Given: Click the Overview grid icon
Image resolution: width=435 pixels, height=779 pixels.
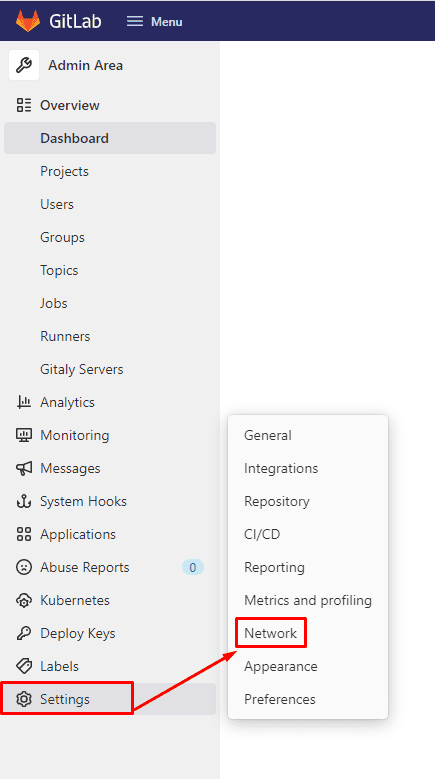Looking at the screenshot, I should 24,105.
